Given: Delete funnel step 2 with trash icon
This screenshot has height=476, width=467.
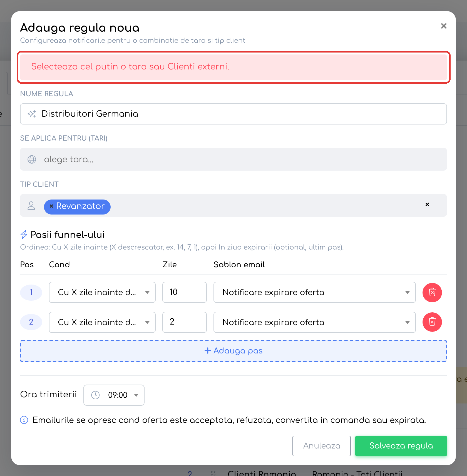Looking at the screenshot, I should (432, 322).
